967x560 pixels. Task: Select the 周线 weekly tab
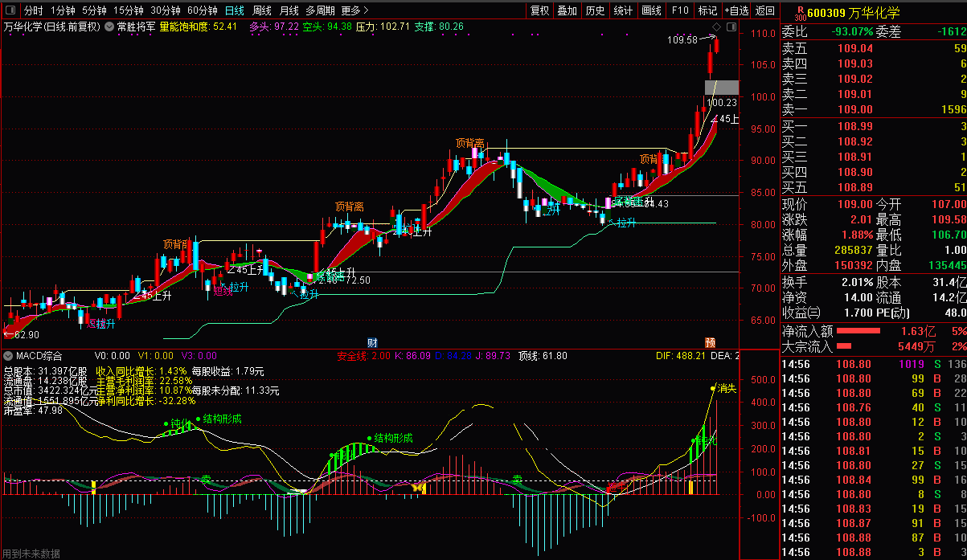262,10
